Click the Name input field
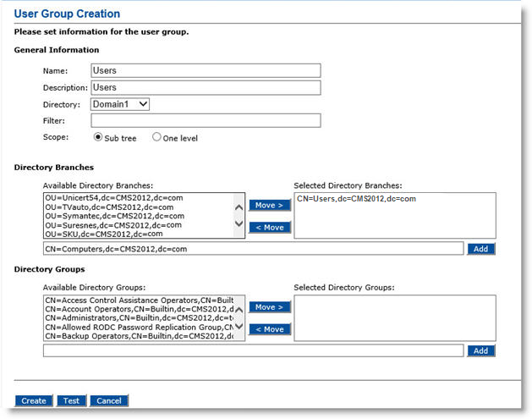 click(x=206, y=70)
